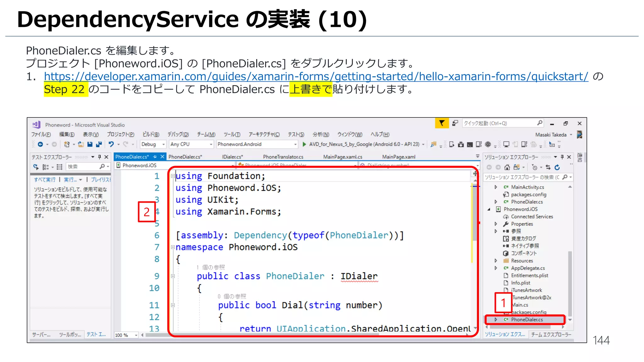Pin the Test Explorer panel

99,157
